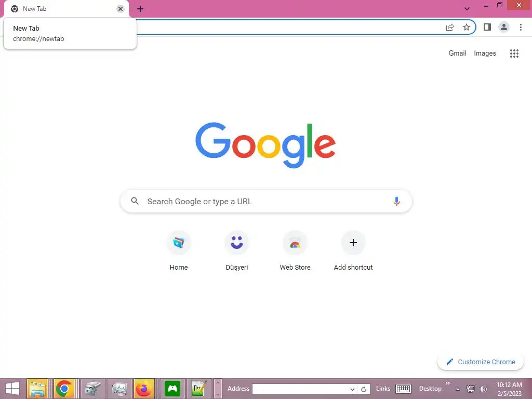Screen dimensions: 532x399
Task: Open the touch keyboard icon
Action: (403, 389)
